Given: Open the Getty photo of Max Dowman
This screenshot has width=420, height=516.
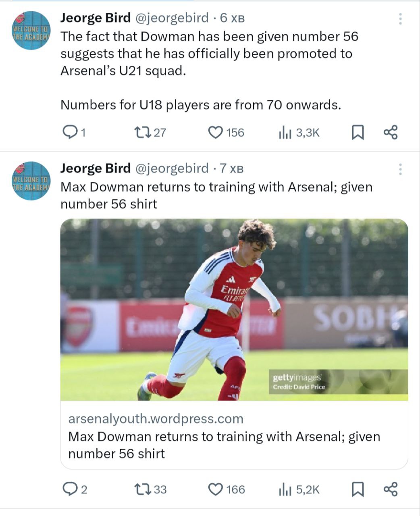Looking at the screenshot, I should [x=234, y=309].
